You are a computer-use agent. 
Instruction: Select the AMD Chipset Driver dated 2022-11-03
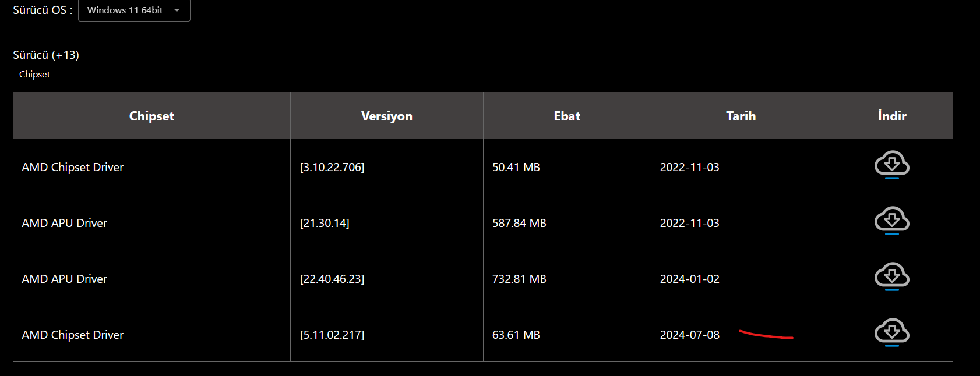[73, 167]
